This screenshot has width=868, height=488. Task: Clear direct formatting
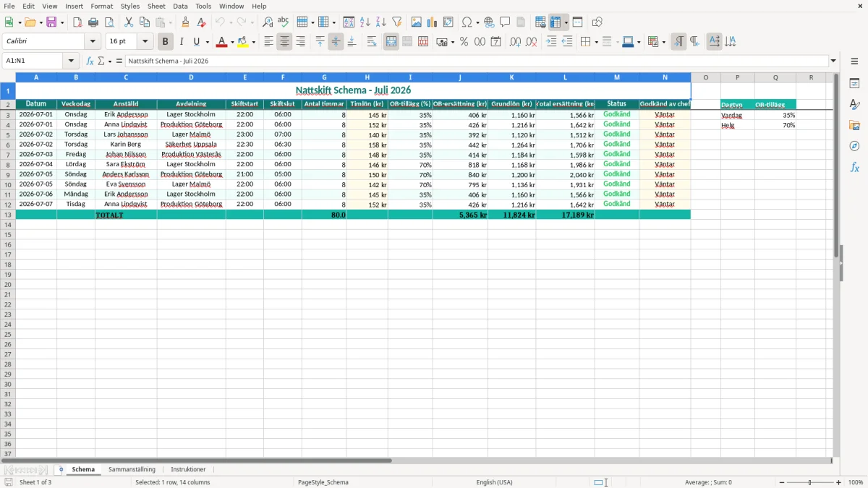click(x=202, y=22)
